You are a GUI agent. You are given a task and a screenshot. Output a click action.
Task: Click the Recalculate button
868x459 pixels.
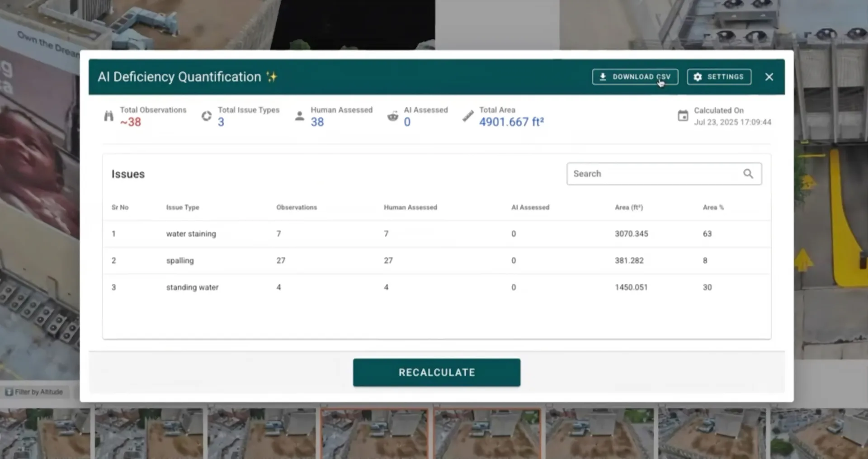pos(436,372)
